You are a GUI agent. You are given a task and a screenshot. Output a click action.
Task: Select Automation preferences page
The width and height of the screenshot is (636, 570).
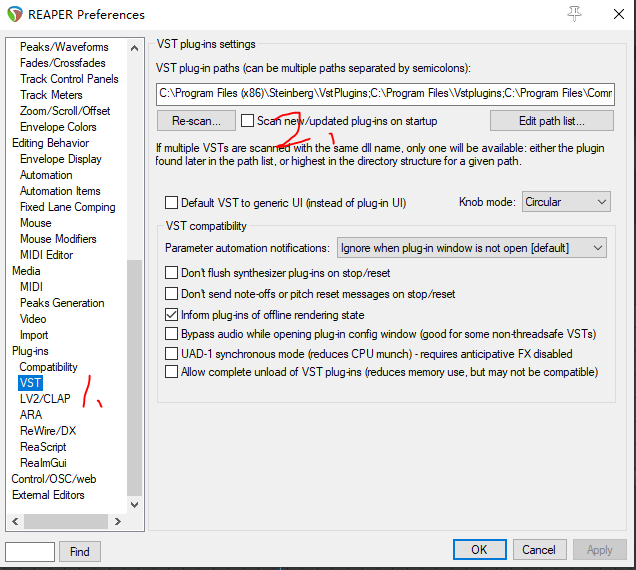pos(46,175)
